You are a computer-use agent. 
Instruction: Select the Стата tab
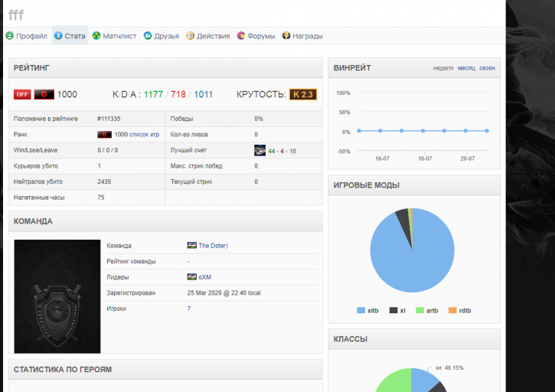pos(70,36)
